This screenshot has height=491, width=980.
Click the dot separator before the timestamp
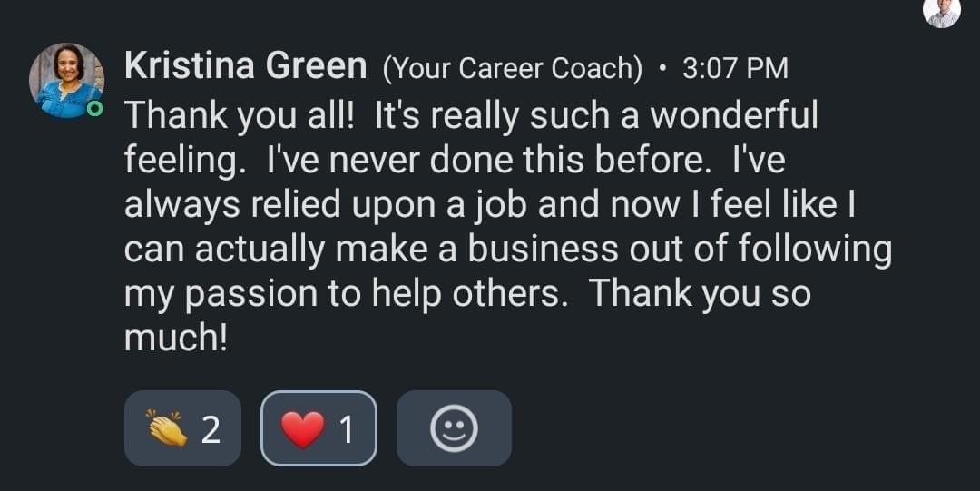tap(663, 67)
